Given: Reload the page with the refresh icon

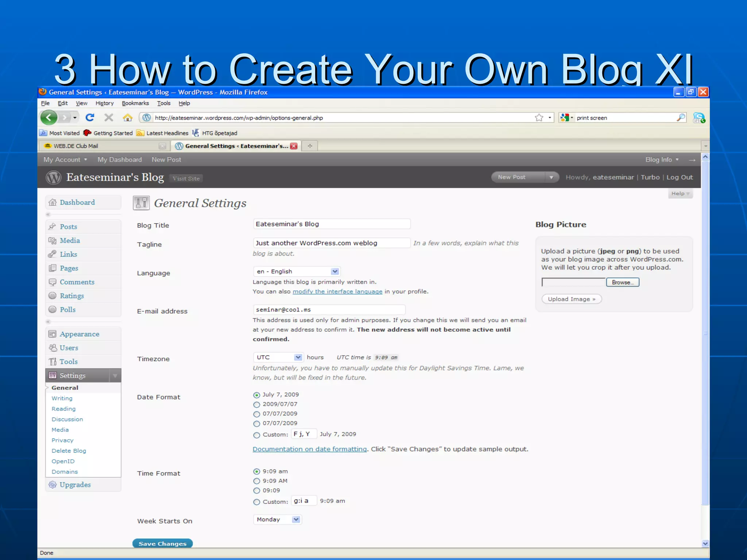Looking at the screenshot, I should pyautogui.click(x=90, y=117).
